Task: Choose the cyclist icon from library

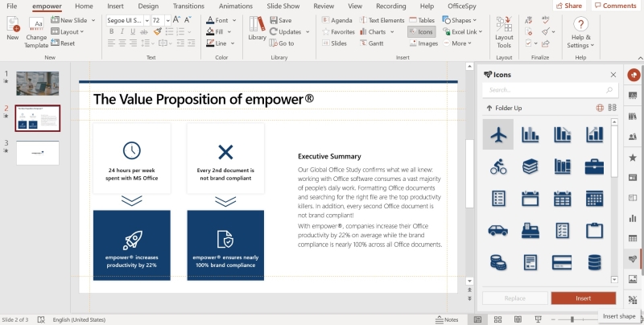Action: click(498, 166)
